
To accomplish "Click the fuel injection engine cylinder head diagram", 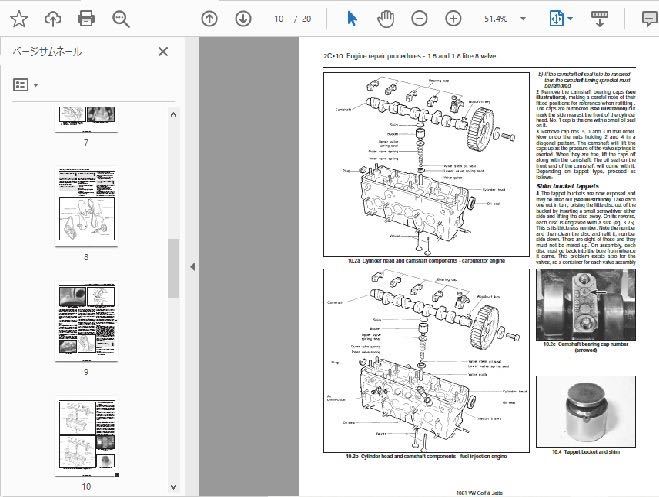I will click(x=426, y=360).
